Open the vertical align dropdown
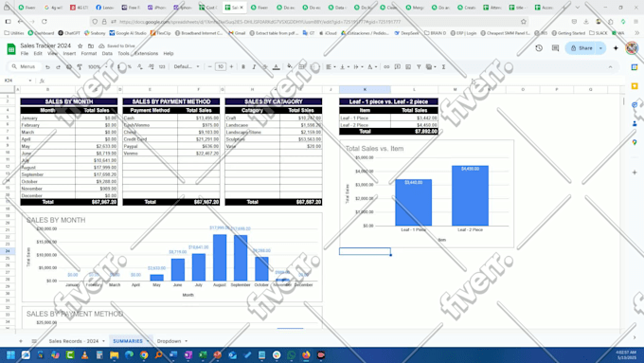The image size is (644, 363). [x=344, y=66]
